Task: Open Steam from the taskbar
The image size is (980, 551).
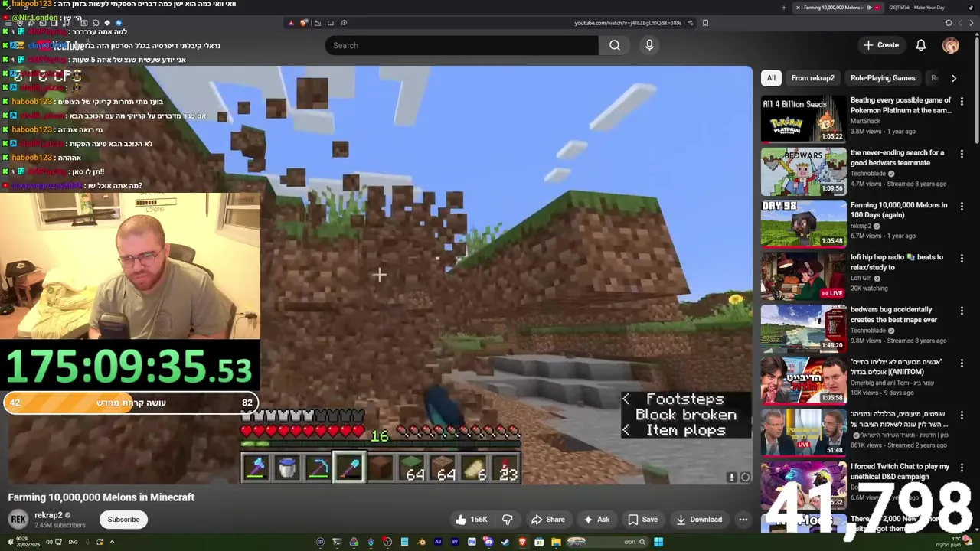Action: (505, 542)
